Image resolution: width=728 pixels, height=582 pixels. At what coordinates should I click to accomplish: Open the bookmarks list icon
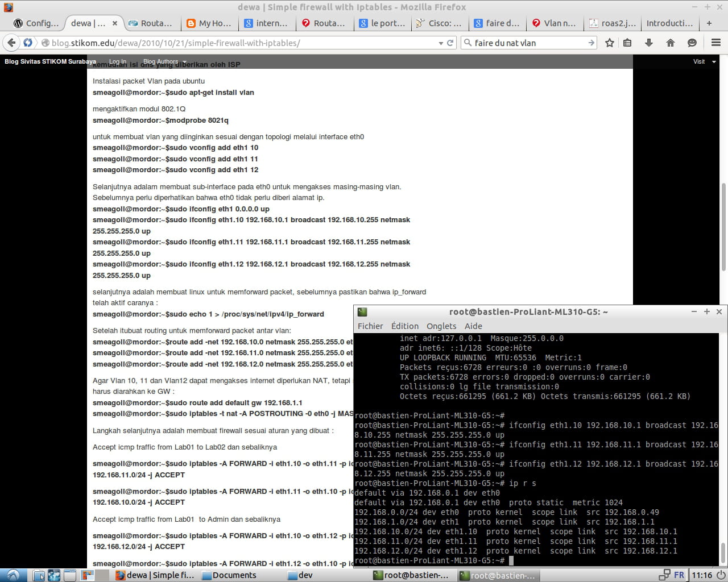(x=627, y=43)
